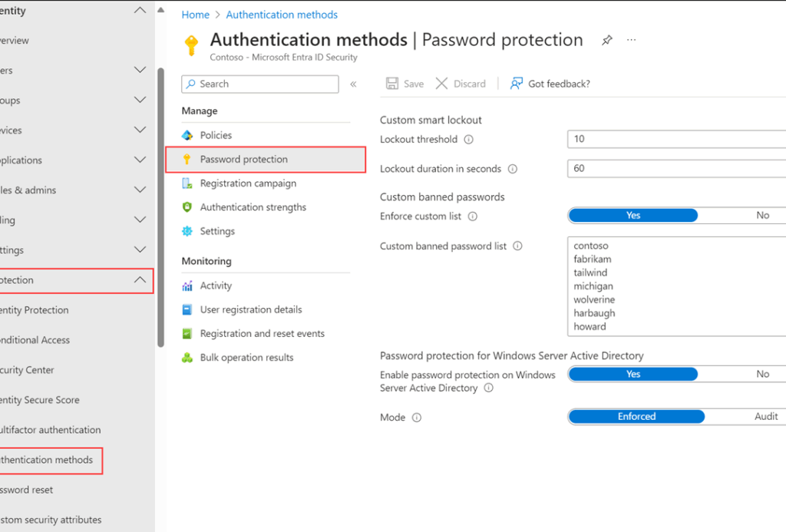Switch Mode to Audit
Screen dimensions: 786x532
tap(765, 417)
